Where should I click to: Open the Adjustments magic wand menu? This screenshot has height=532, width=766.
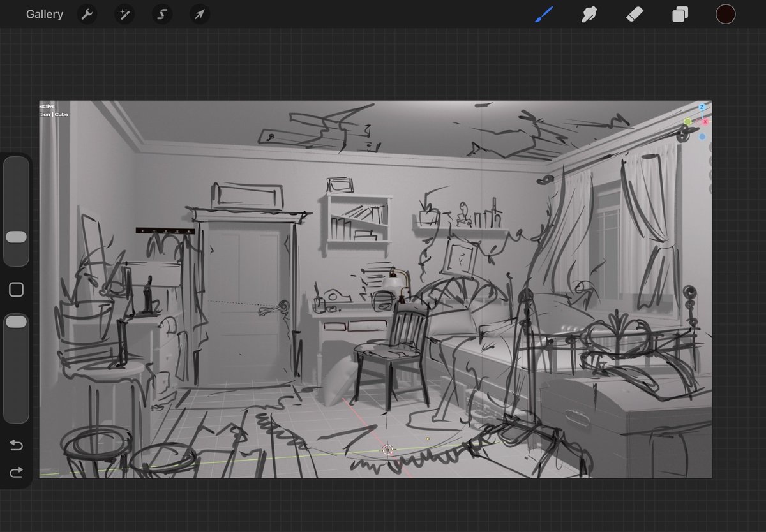coord(124,14)
